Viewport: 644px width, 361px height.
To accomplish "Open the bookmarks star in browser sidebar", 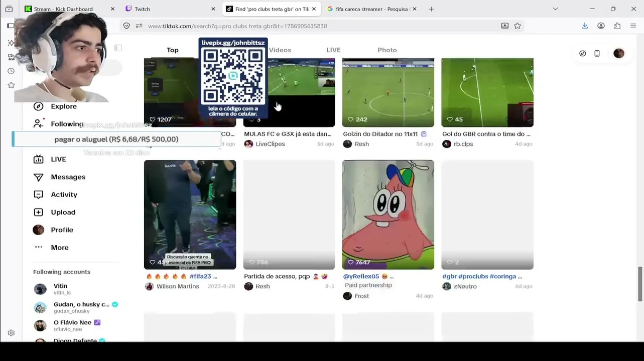I will point(11,85).
